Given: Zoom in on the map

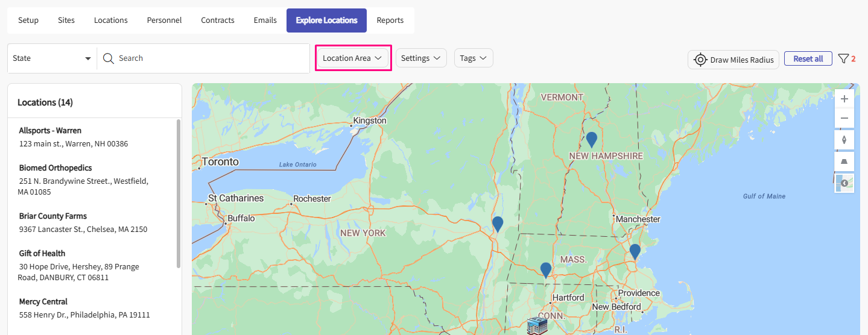Looking at the screenshot, I should (844, 99).
